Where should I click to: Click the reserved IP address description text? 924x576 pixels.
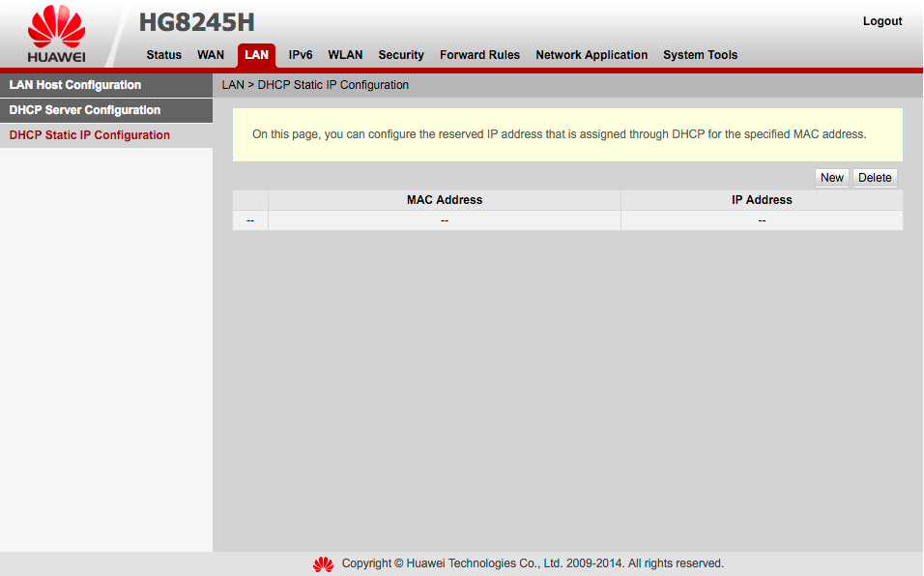(560, 134)
